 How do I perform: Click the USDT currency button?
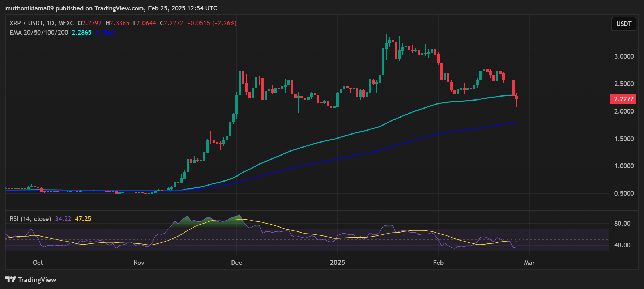(623, 24)
